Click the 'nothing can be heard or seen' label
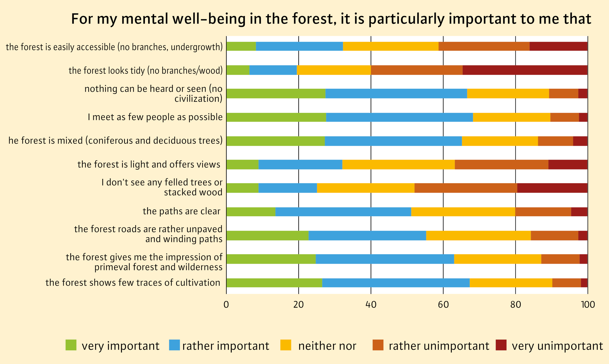 click(x=153, y=94)
